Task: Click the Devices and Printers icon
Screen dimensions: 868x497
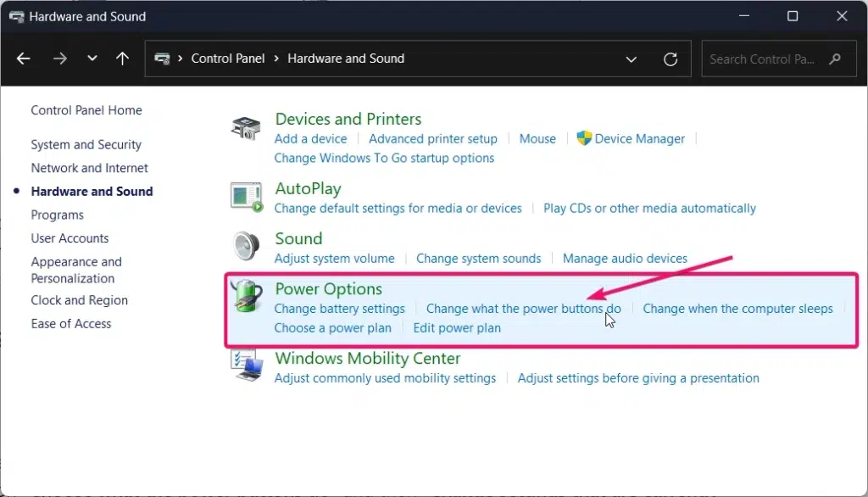Action: click(x=246, y=129)
